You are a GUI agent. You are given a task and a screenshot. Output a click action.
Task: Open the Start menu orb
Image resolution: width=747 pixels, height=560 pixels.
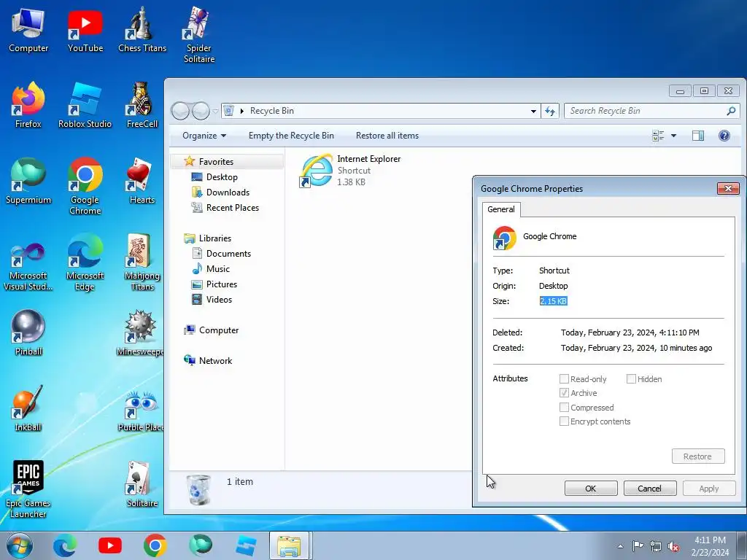(x=20, y=545)
